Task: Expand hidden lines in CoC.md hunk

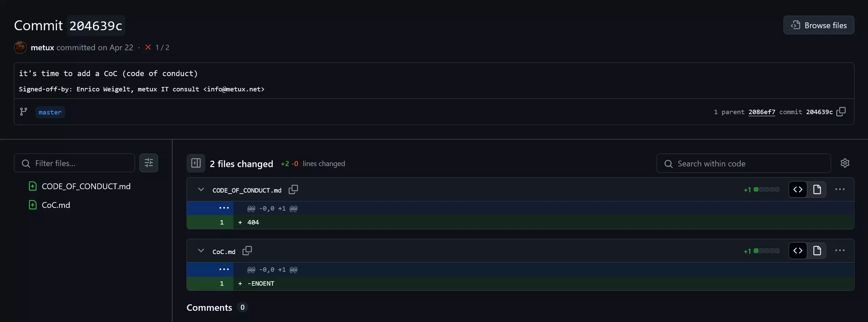Action: pos(224,269)
